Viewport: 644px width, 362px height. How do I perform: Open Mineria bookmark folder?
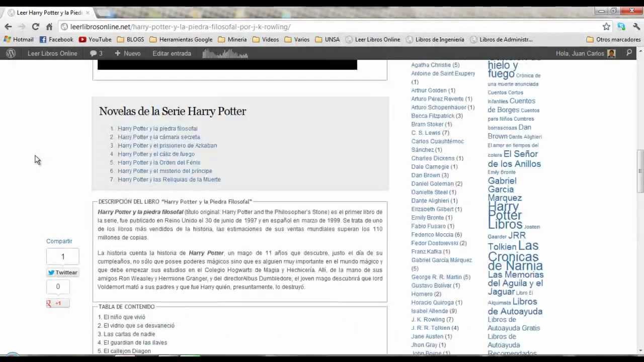(x=232, y=39)
